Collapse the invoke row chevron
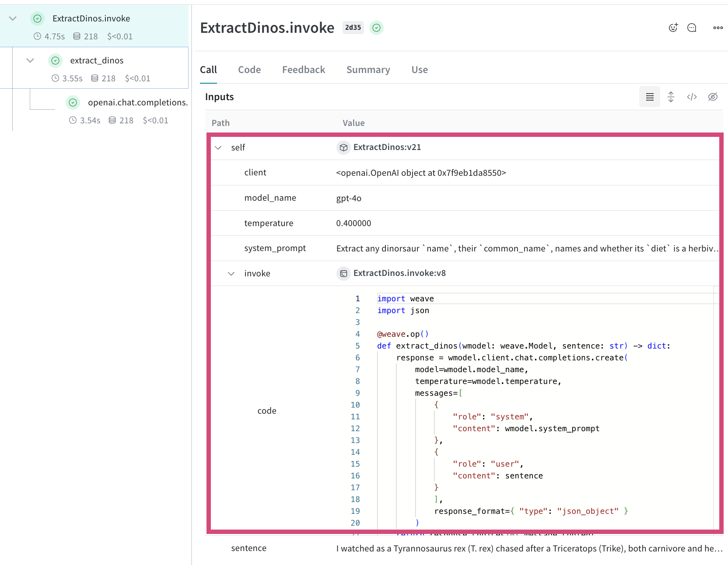The height and width of the screenshot is (565, 728). 231,274
